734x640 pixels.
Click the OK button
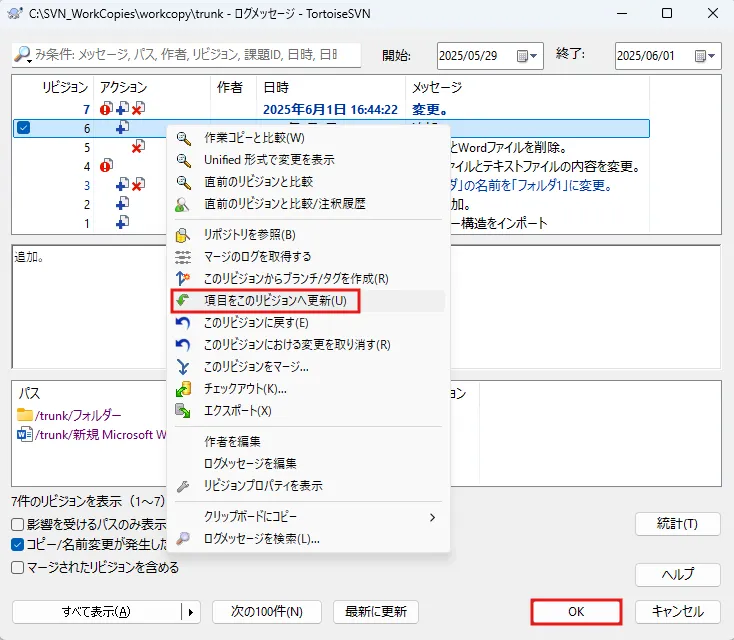tap(576, 612)
